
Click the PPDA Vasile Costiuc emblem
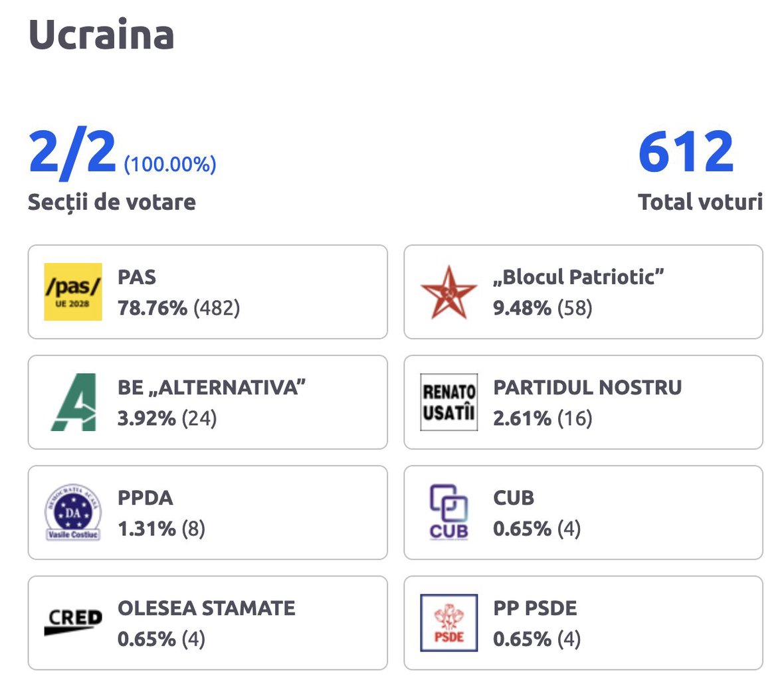[x=73, y=512]
